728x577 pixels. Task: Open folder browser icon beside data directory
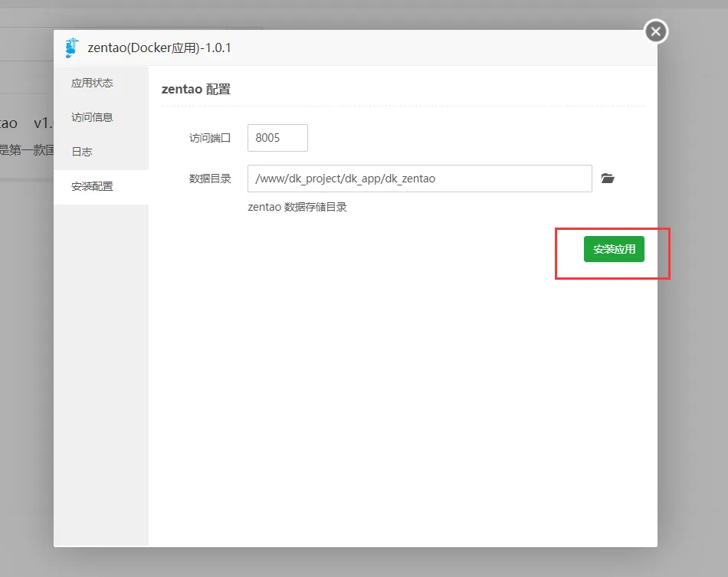(x=608, y=179)
